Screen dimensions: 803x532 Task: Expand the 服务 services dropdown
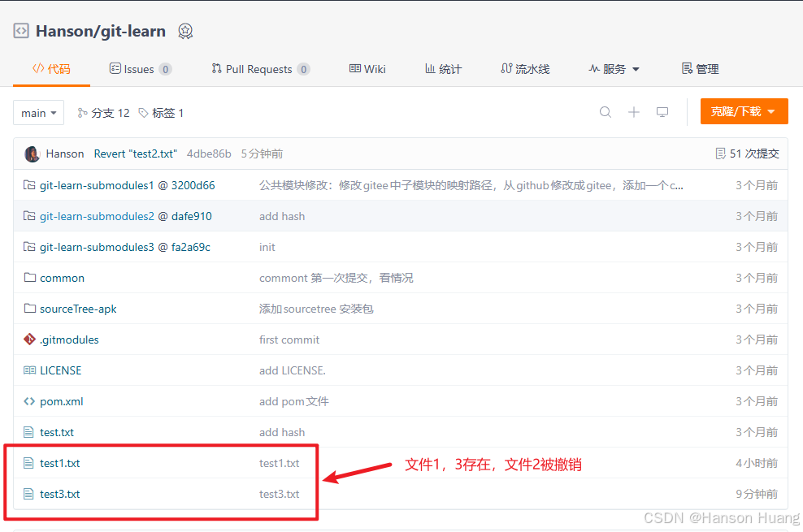[614, 69]
